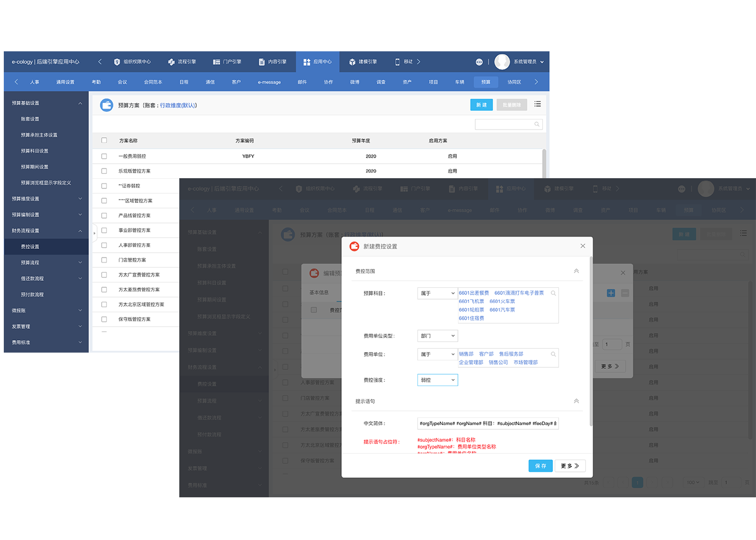Image resolution: width=756 pixels, height=540 pixels.
Task: Collapse the 费控范围 section
Action: (576, 271)
